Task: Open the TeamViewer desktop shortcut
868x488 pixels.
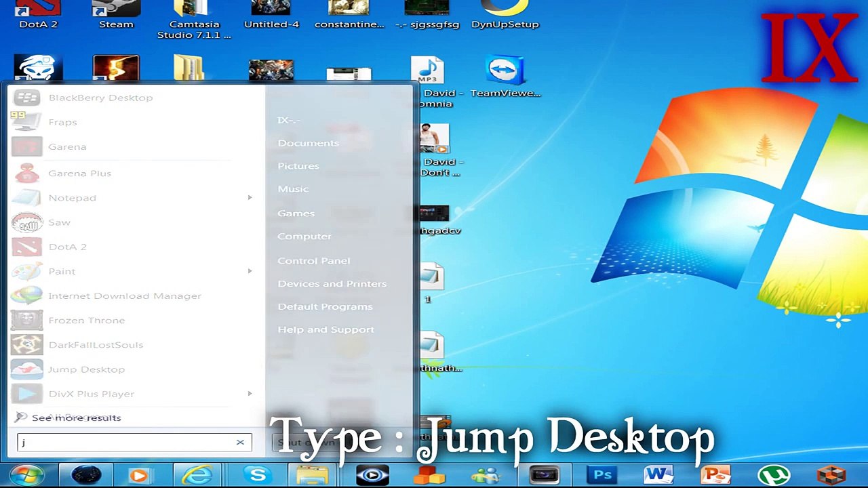Action: coord(505,77)
